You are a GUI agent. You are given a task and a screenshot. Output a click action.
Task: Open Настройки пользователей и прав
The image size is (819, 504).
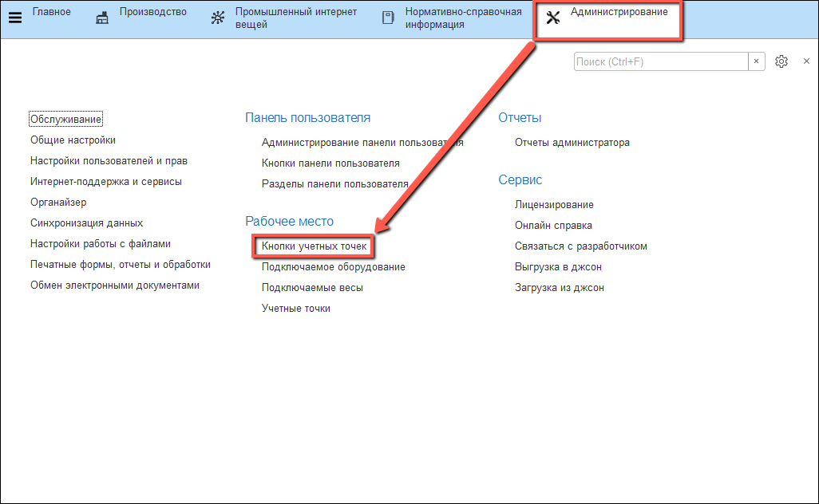[x=109, y=161]
